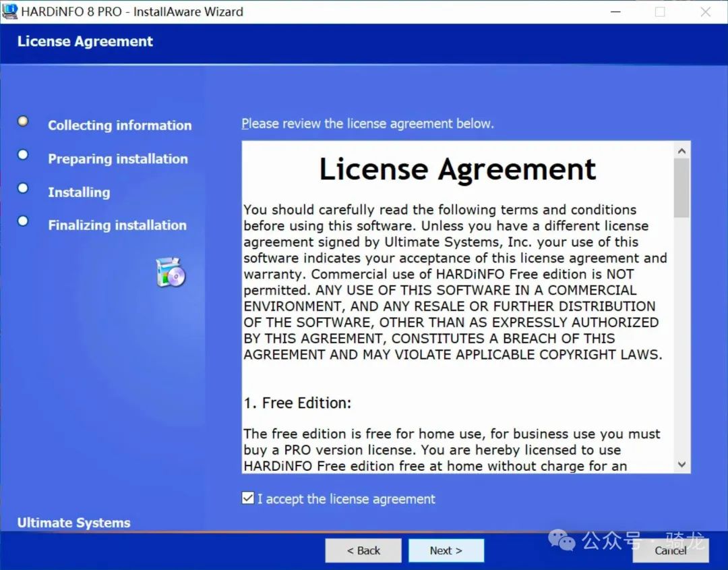Image resolution: width=728 pixels, height=570 pixels.
Task: Minimize the InstallAware Wizard window
Action: [615, 11]
